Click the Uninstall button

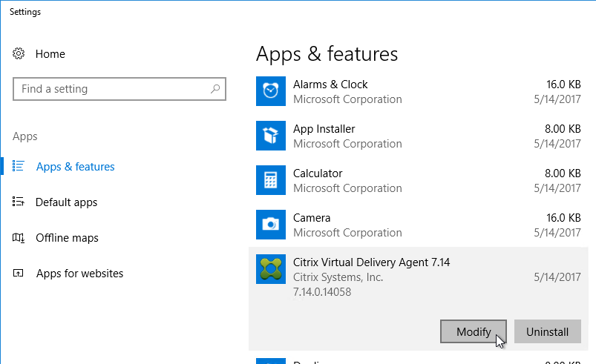pos(547,331)
